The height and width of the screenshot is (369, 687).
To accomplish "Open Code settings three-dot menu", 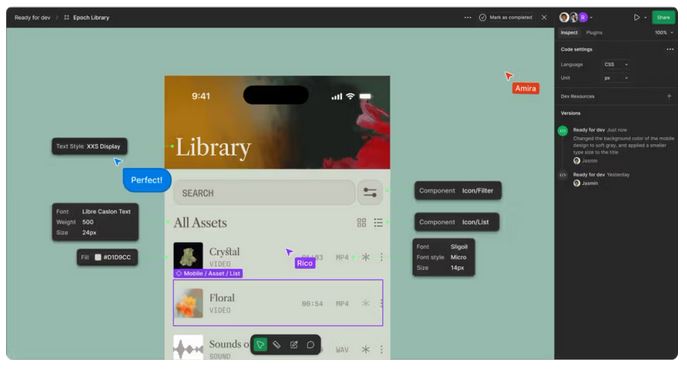I will point(670,50).
